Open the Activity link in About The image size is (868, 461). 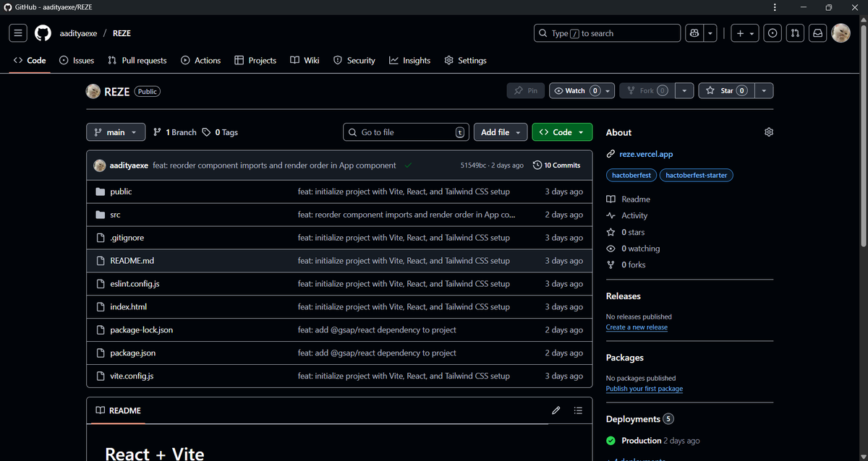[x=627, y=215]
